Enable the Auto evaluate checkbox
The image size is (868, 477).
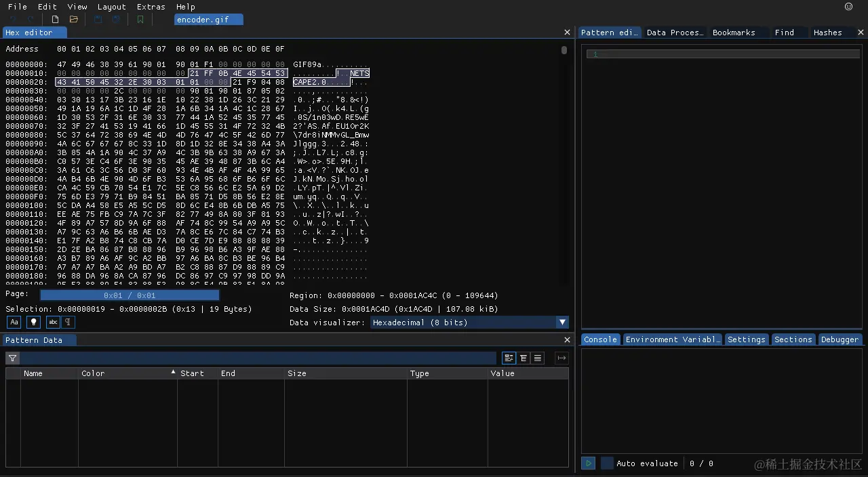click(x=607, y=463)
